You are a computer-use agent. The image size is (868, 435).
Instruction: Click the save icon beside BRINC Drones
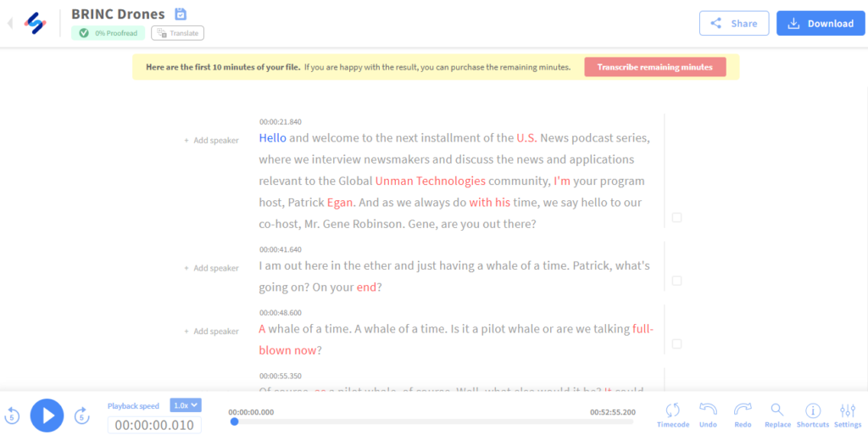point(181,14)
